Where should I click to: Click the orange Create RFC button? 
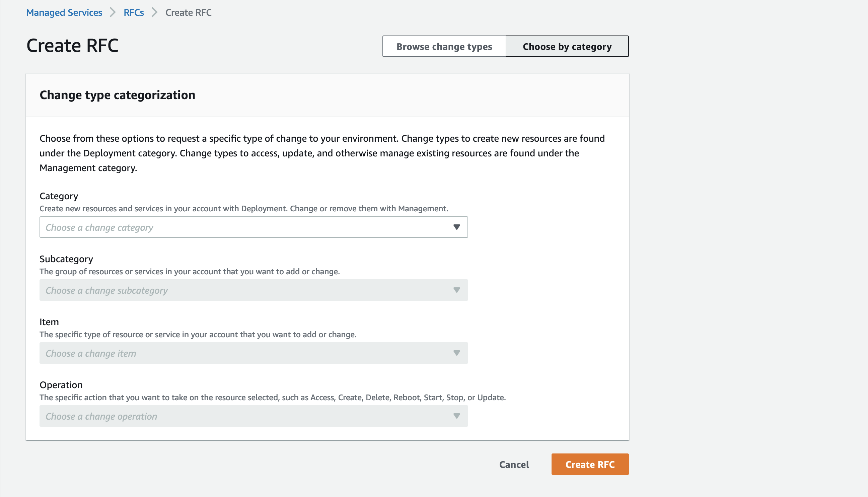[x=589, y=464]
